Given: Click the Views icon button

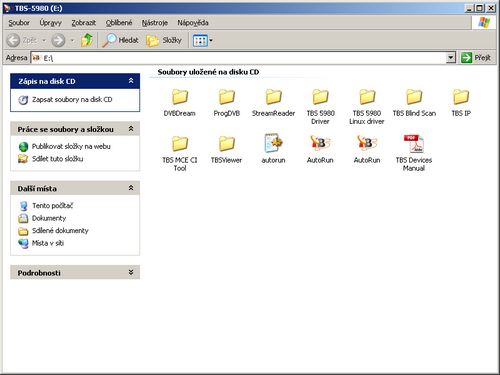Looking at the screenshot, I should pos(200,41).
